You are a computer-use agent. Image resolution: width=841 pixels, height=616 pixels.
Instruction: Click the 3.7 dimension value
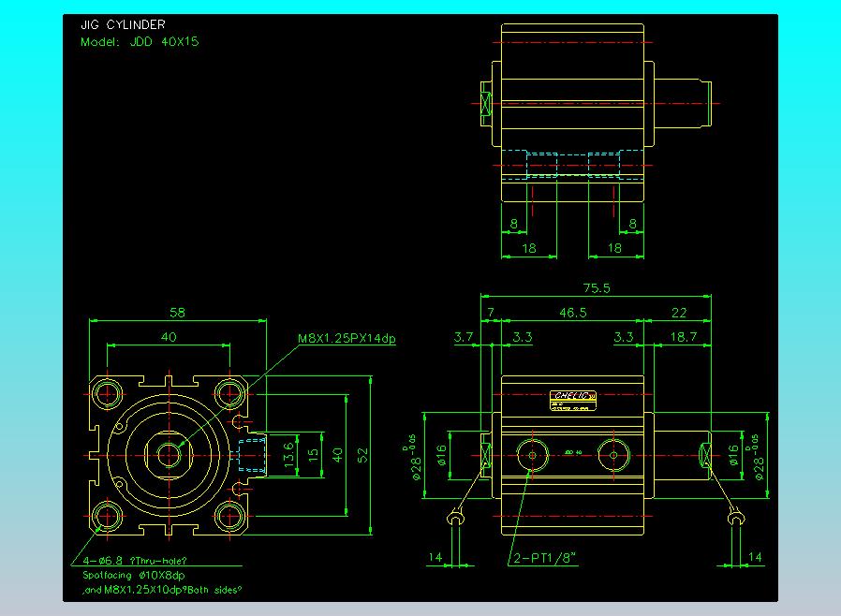click(464, 337)
